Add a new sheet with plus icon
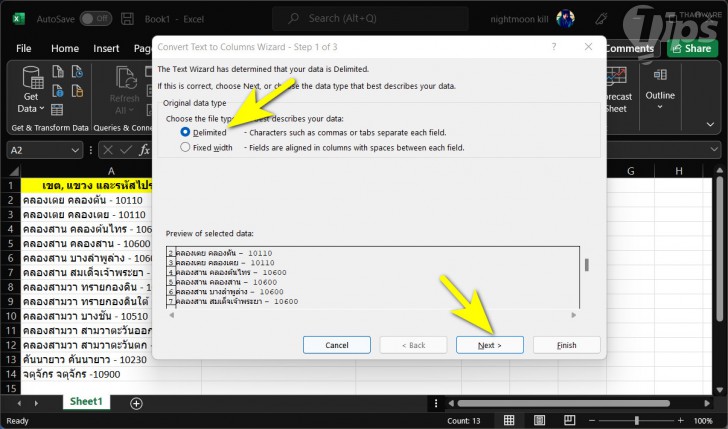 [x=136, y=403]
